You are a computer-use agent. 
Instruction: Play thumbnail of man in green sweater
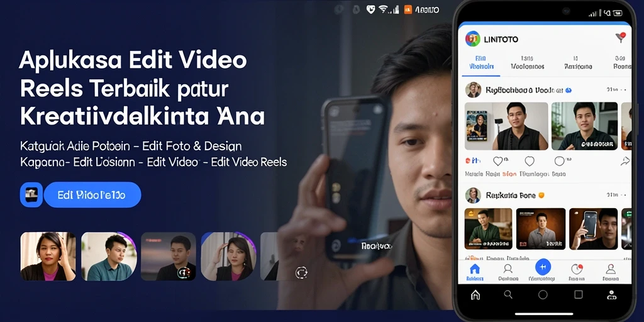click(488, 229)
